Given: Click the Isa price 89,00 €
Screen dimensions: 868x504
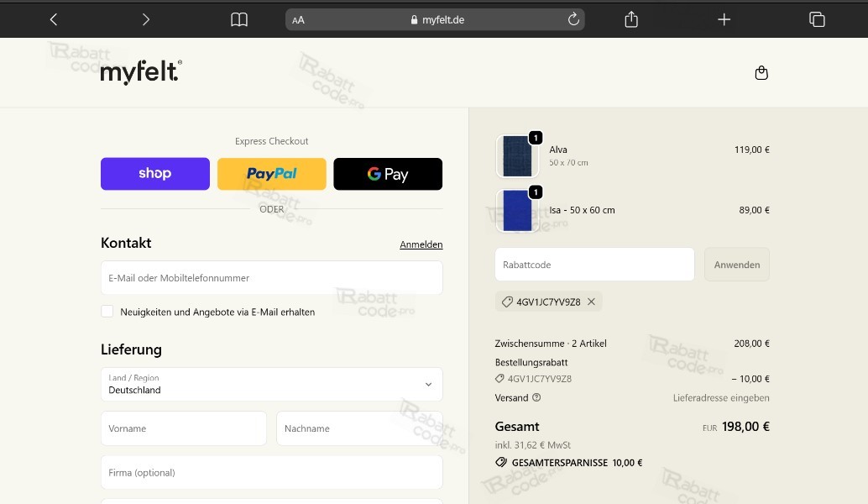Looking at the screenshot, I should tap(754, 210).
